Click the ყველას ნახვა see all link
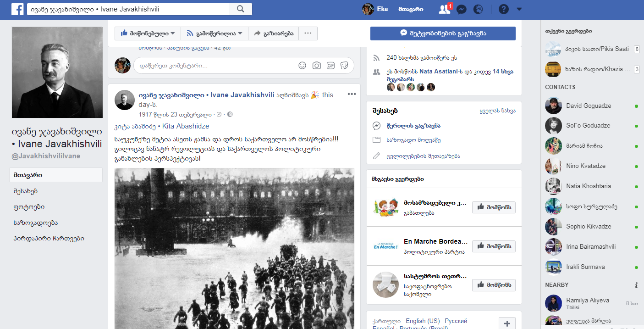This screenshot has height=329, width=644. click(497, 111)
